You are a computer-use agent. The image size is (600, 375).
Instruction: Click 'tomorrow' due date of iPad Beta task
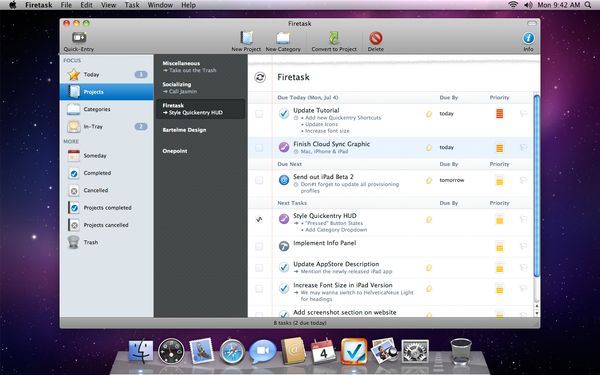coord(452,180)
